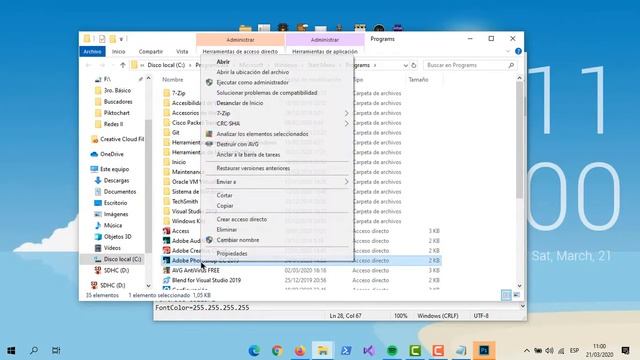Click the Buscar en Programs search field
This screenshot has height=360, width=640.
[470, 65]
